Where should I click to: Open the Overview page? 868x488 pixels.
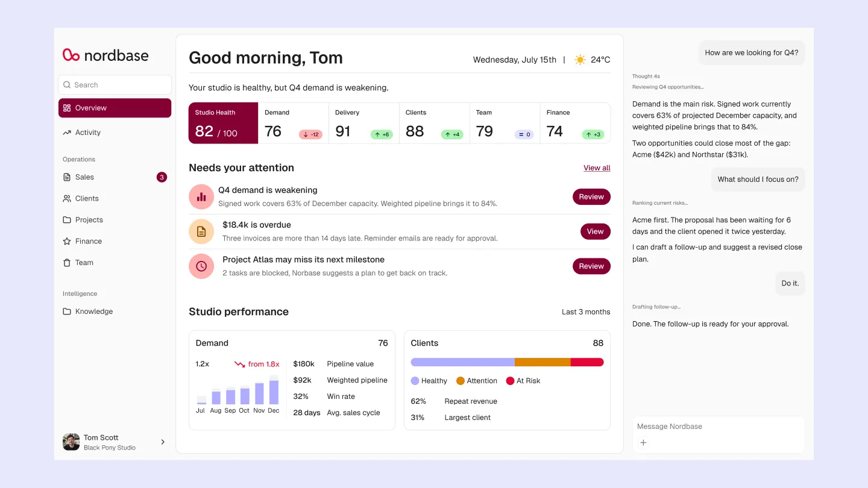click(115, 108)
